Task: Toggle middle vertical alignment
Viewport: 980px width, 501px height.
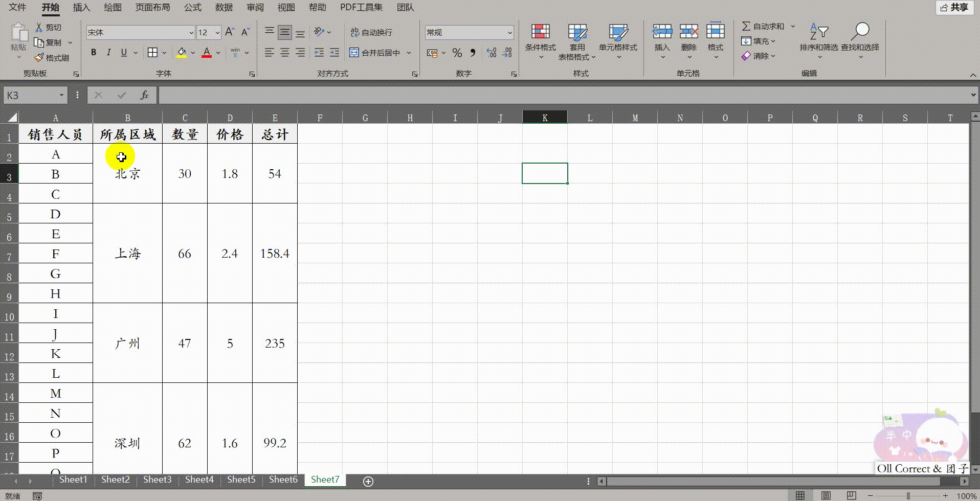Action: [x=285, y=32]
